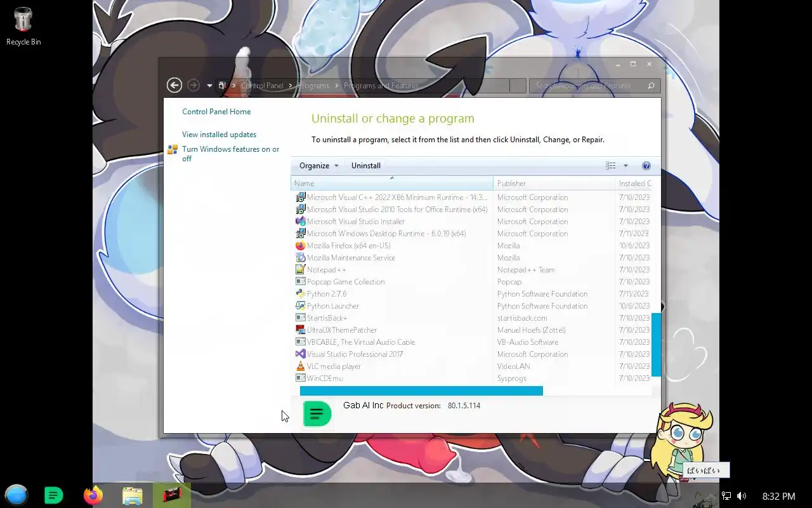Open View installed updates
The width and height of the screenshot is (812, 508).
tap(219, 135)
